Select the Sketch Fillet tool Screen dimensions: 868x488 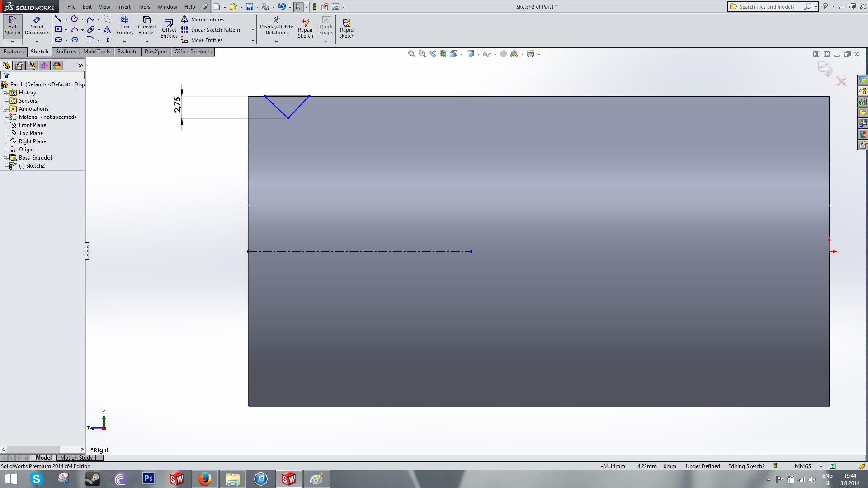pyautogui.click(x=91, y=40)
